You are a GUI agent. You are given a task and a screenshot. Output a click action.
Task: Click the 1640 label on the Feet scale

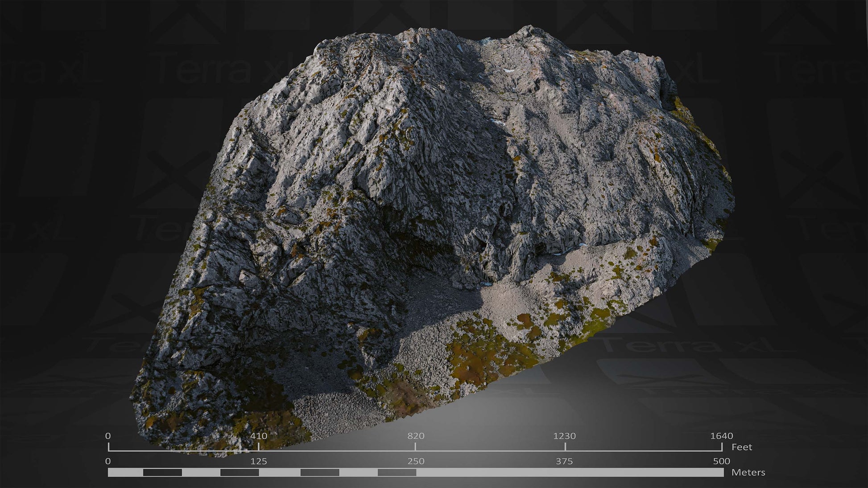click(722, 436)
